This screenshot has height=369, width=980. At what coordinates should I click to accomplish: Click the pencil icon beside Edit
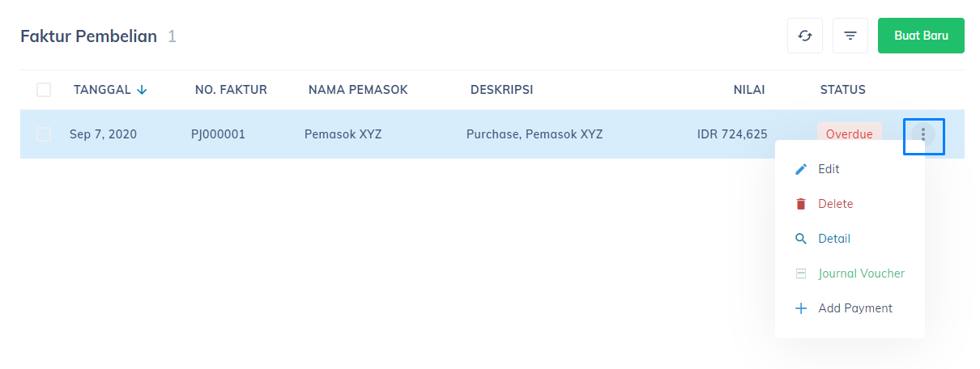pos(801,169)
